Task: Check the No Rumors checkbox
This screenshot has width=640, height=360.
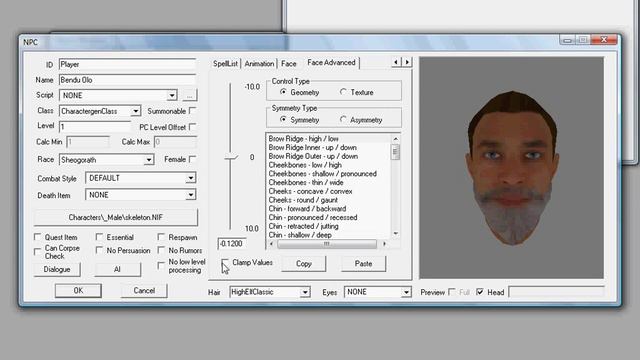Action: [161, 250]
